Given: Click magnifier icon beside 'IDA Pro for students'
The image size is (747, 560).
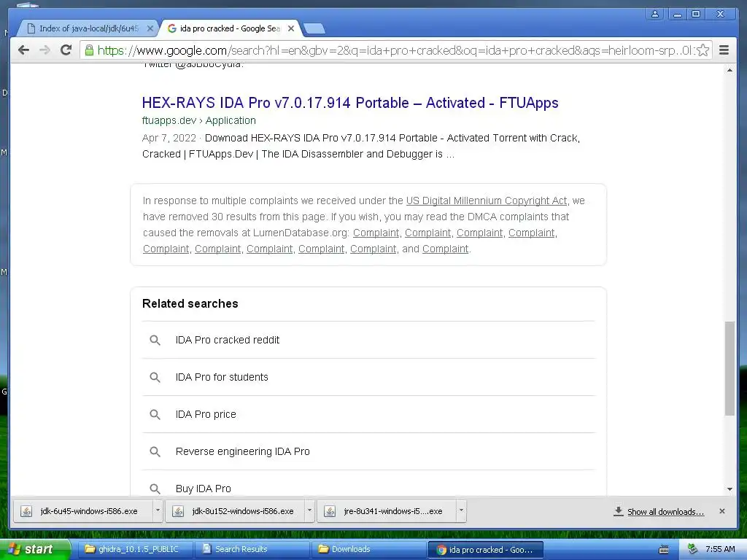Looking at the screenshot, I should pos(155,377).
